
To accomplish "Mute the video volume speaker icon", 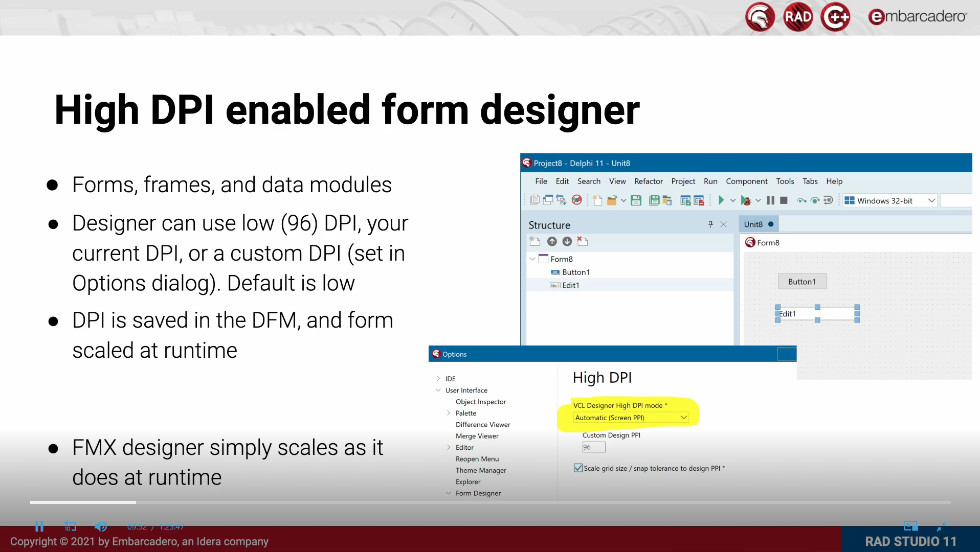I will [101, 526].
